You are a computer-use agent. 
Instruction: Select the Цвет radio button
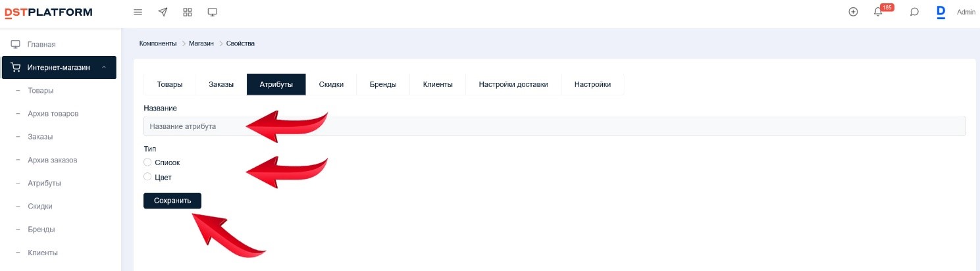147,177
